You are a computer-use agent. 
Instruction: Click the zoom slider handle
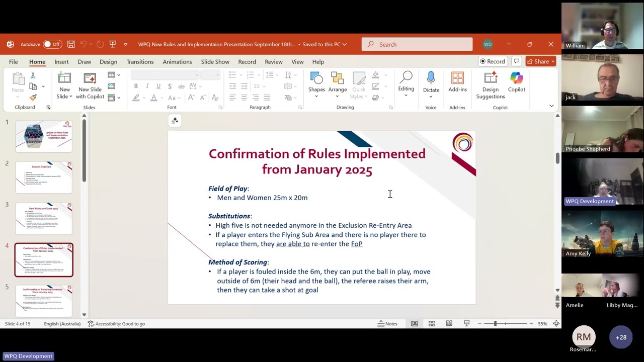(x=495, y=324)
